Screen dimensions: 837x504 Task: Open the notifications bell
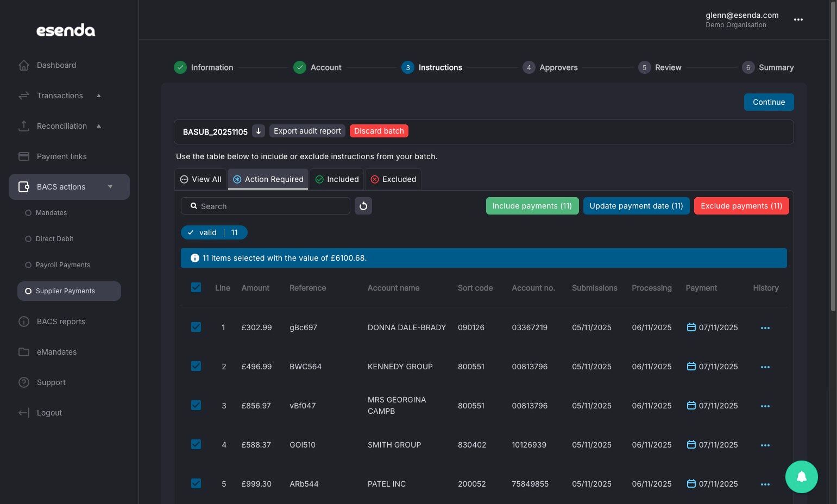pyautogui.click(x=801, y=477)
